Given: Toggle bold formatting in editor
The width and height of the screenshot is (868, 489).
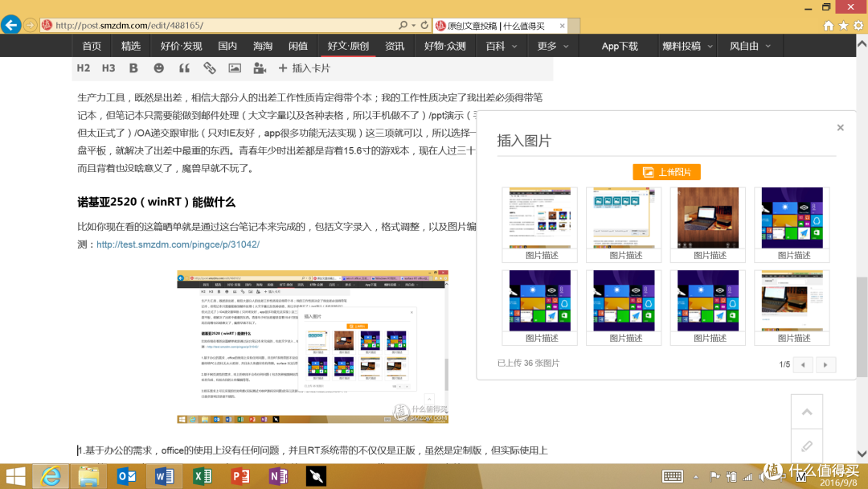Looking at the screenshot, I should click(133, 68).
